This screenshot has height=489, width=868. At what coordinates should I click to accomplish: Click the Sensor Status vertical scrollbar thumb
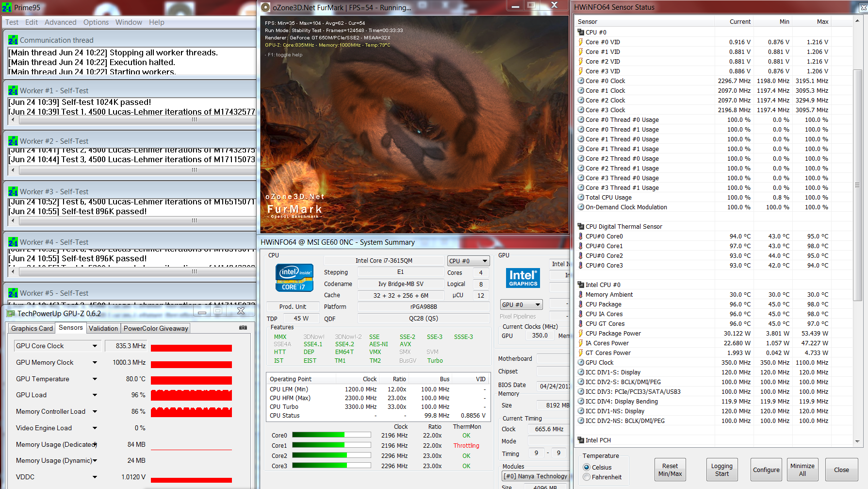857,185
